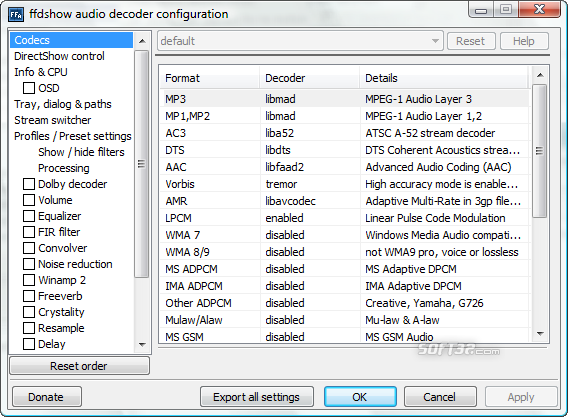
Task: Click the down arrow of the left list scrollbar
Action: point(142,345)
